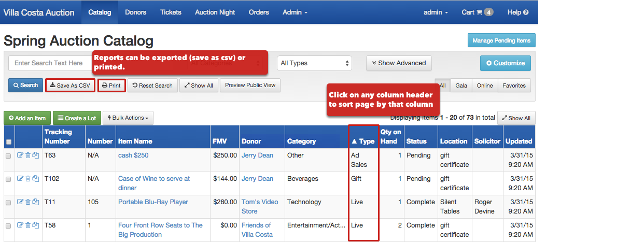Open the Admin menu in navbar
This screenshot has width=644, height=242.
(295, 12)
